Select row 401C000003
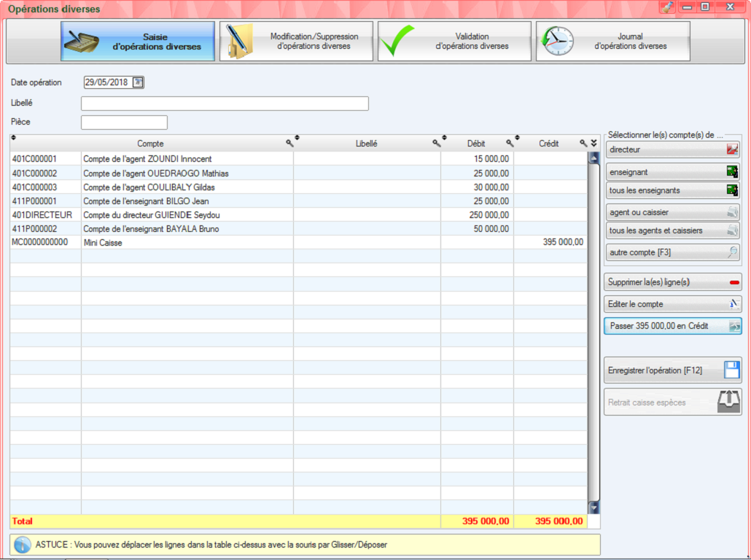The width and height of the screenshot is (751, 560). point(298,187)
